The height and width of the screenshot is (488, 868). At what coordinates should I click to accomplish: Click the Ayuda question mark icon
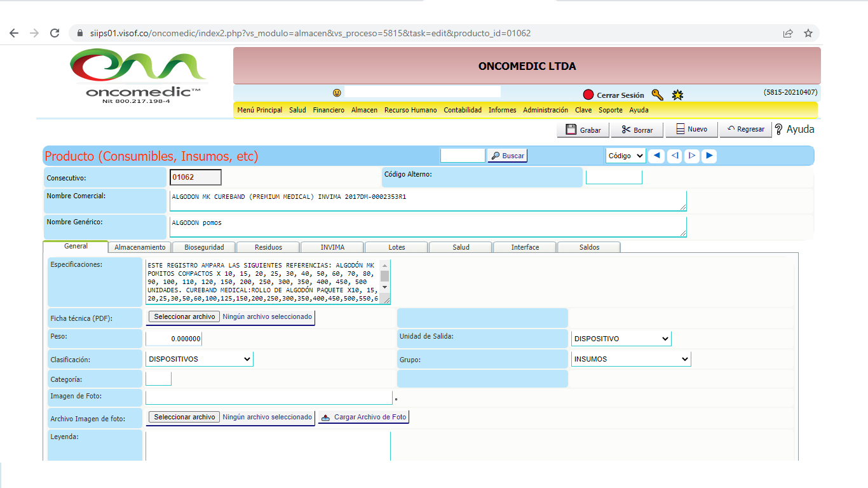click(778, 129)
